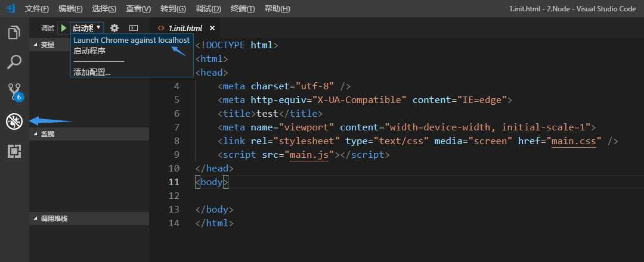
Task: Open the Debug Console icon
Action: click(134, 28)
